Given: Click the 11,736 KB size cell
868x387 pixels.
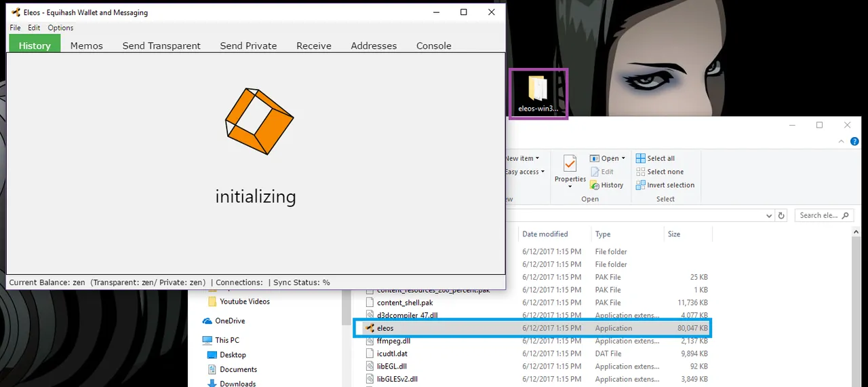Looking at the screenshot, I should tap(692, 303).
